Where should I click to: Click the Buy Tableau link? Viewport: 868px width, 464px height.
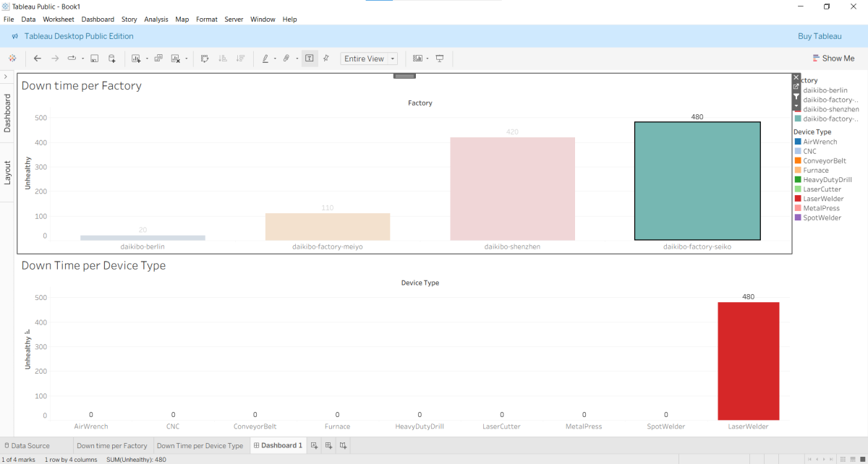click(819, 36)
